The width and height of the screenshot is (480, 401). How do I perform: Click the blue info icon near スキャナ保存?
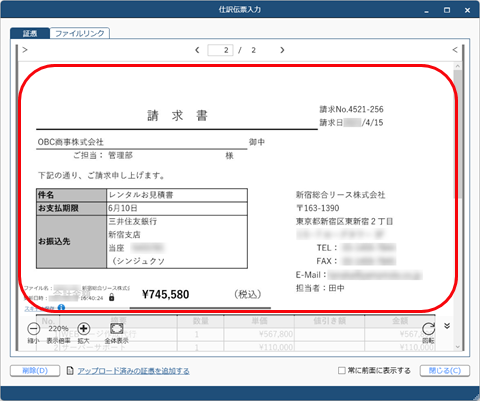[61, 308]
